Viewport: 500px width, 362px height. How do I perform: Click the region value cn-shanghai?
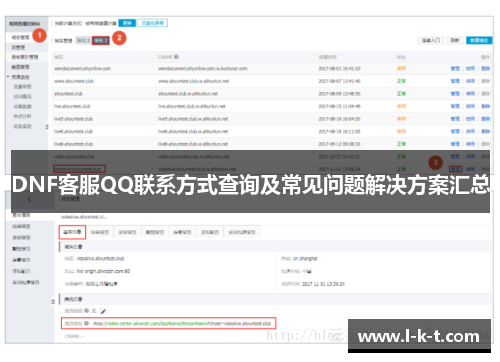[305, 259]
